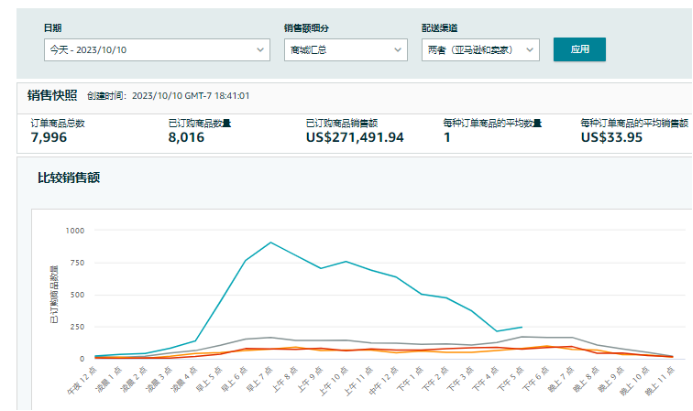Select the 订单商品总数 value 7,996
This screenshot has height=411, width=693.
(x=50, y=137)
